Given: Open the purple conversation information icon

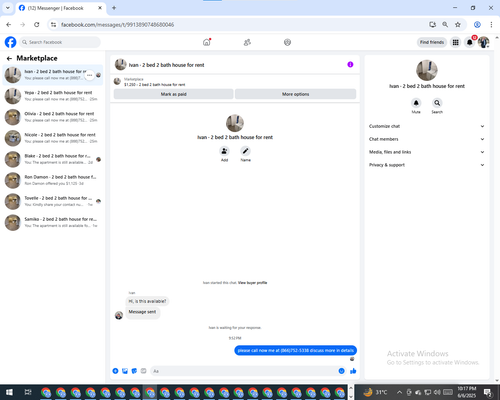Looking at the screenshot, I should tap(350, 65).
